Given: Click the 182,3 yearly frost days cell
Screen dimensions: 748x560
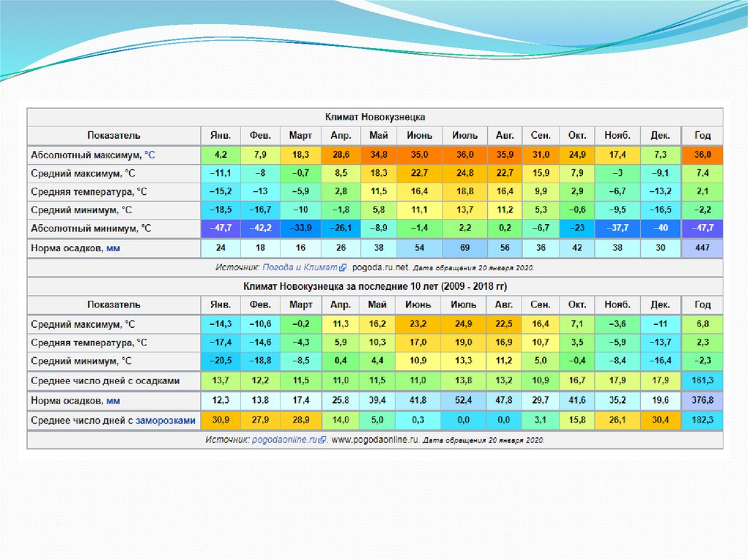Looking at the screenshot, I should click(x=702, y=421).
